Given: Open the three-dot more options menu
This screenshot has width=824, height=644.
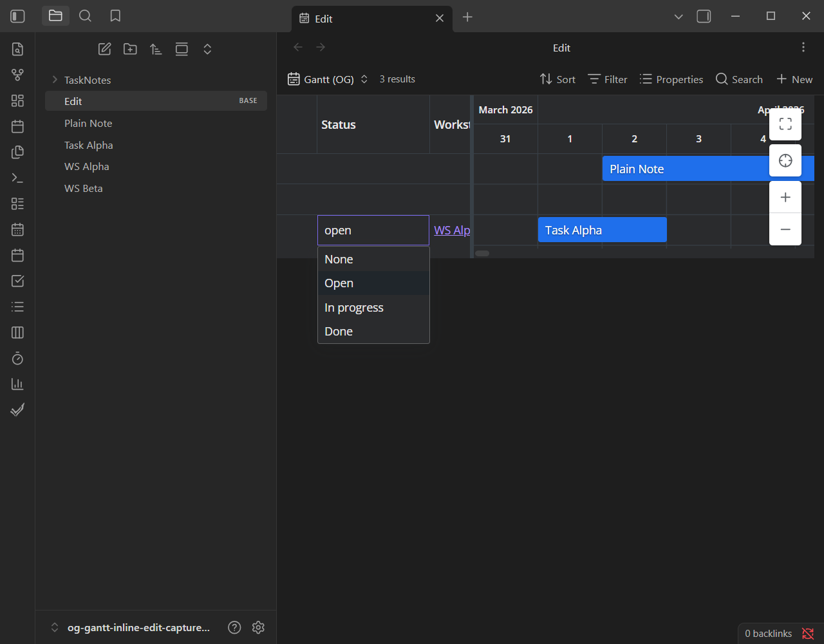Looking at the screenshot, I should coord(803,47).
